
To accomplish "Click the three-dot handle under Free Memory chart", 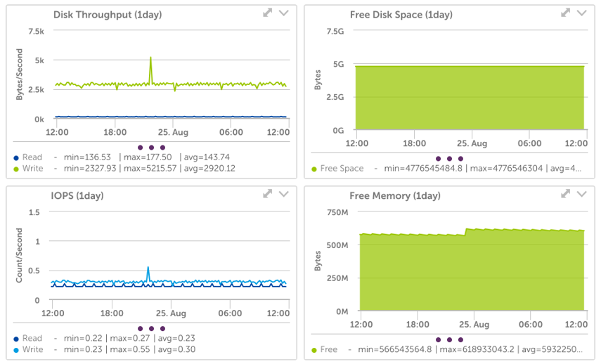I will 450,340.
